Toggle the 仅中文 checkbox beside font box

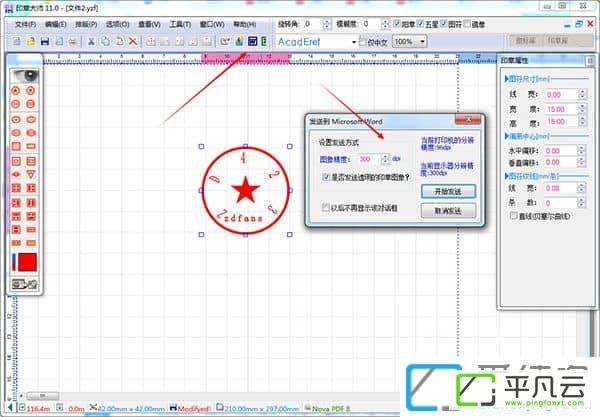pos(363,42)
